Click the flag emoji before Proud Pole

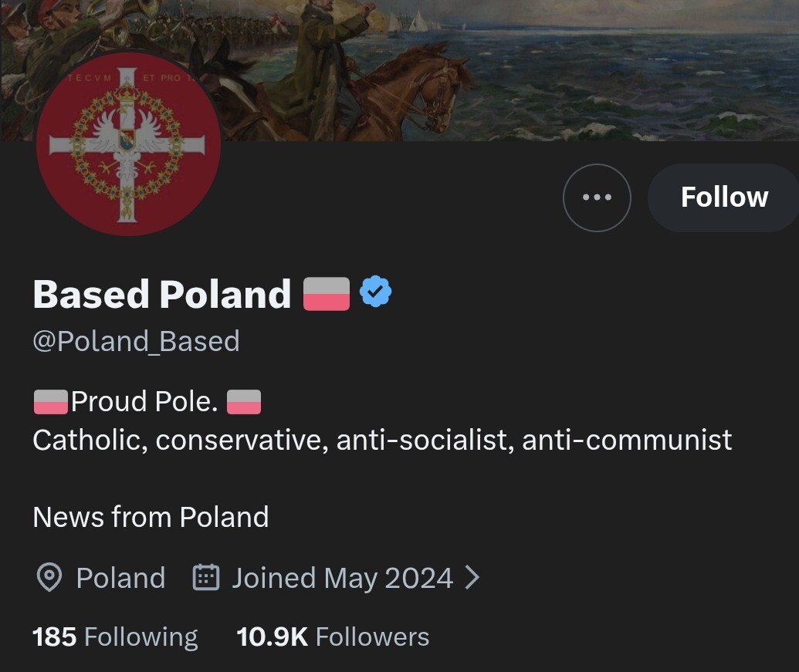click(50, 402)
